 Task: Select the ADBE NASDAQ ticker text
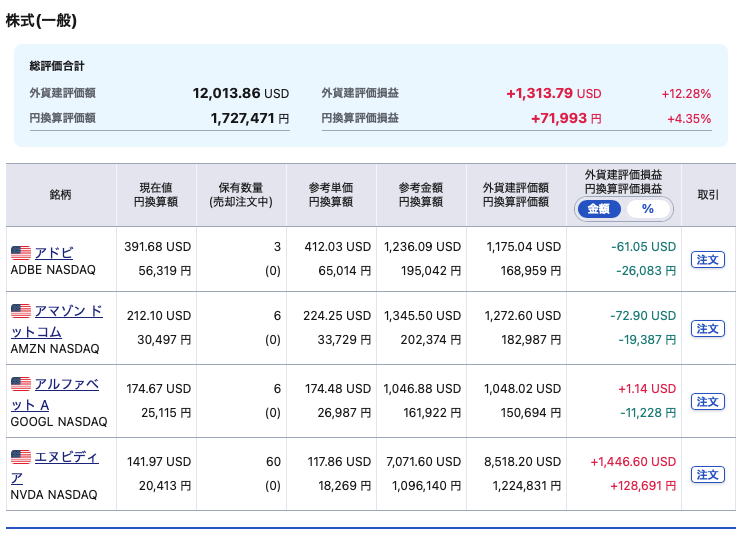(x=53, y=270)
